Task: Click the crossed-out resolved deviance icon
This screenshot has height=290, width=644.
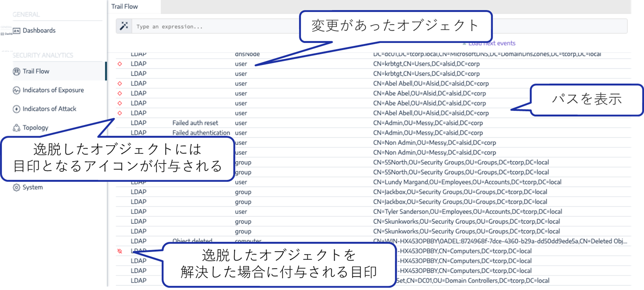Action: coord(120,251)
